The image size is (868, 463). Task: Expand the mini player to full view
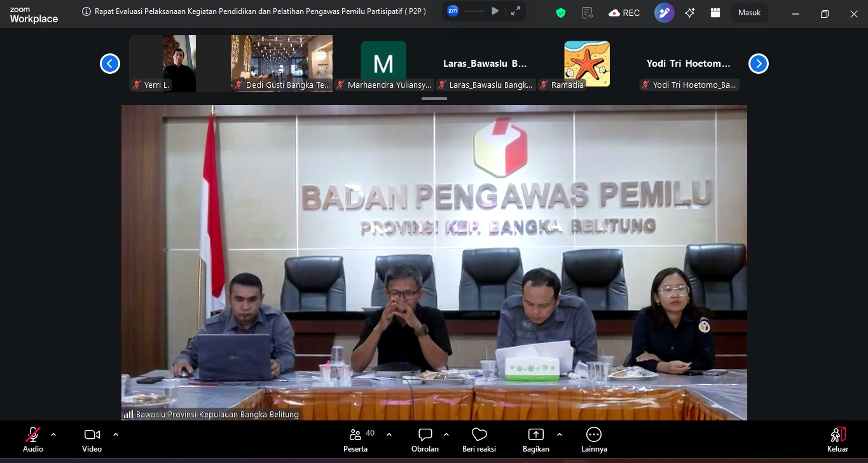pyautogui.click(x=516, y=11)
